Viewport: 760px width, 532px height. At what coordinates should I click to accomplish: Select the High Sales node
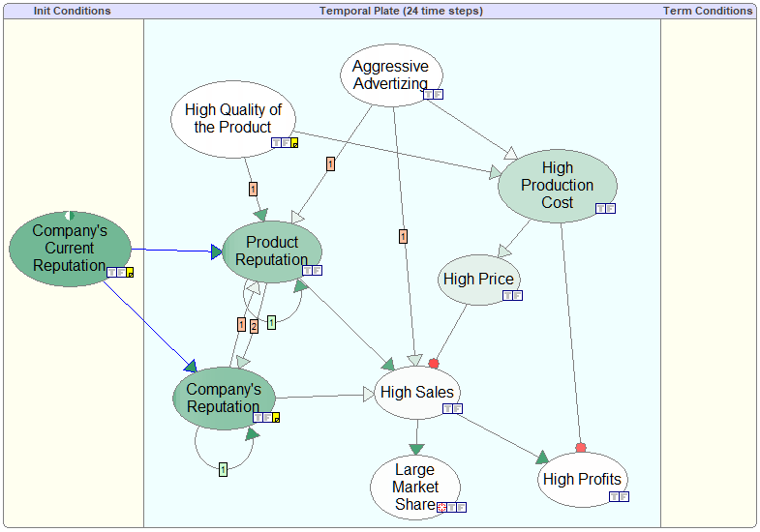[417, 393]
